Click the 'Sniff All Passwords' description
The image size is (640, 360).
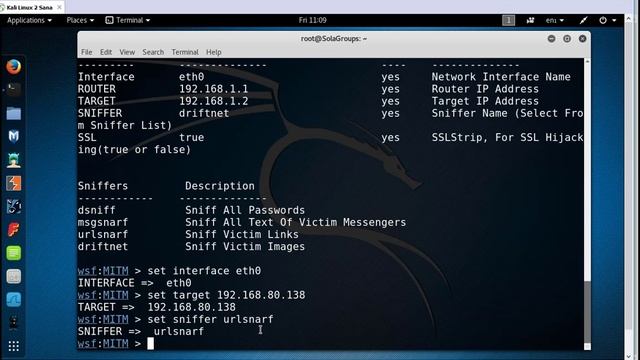coord(245,210)
